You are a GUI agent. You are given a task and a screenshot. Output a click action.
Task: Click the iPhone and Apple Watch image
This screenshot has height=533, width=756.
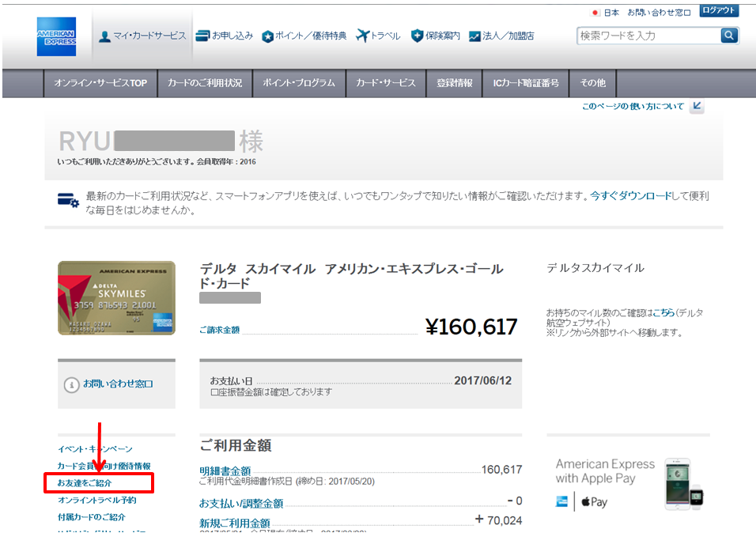(684, 484)
